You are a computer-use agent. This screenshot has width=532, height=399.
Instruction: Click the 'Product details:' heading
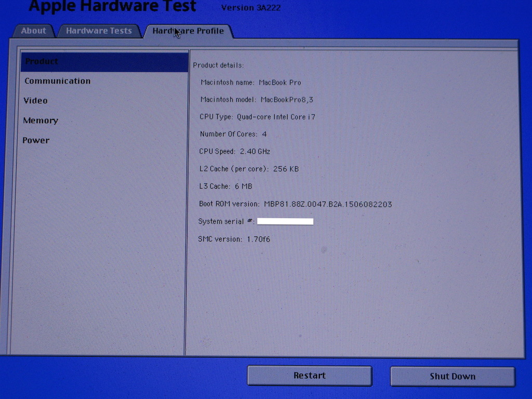[x=218, y=65]
